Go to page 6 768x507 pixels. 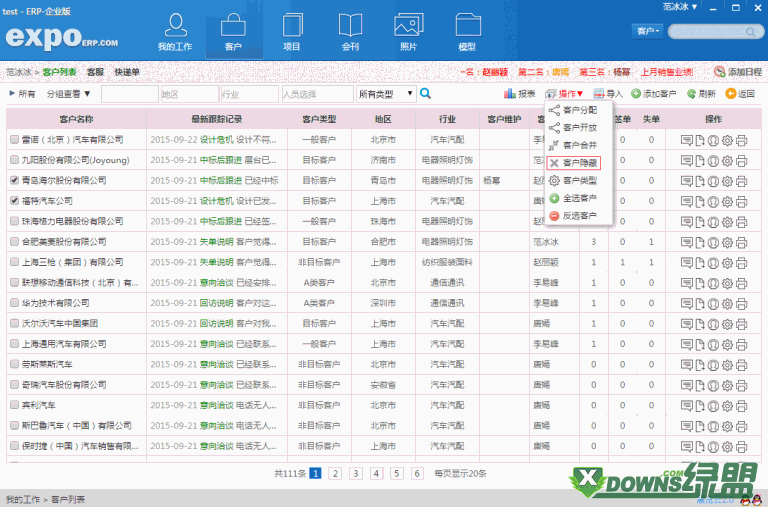coord(417,473)
